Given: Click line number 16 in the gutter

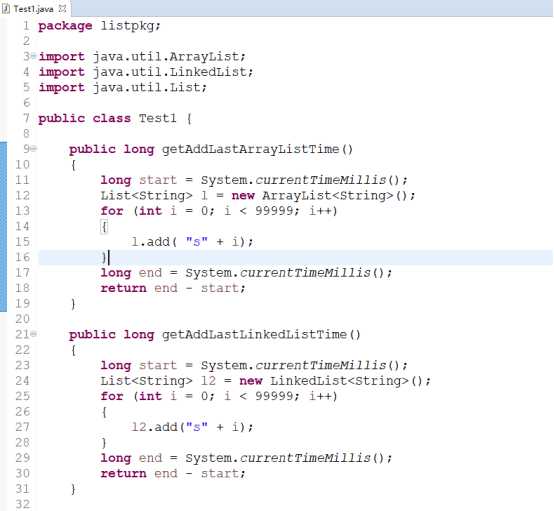Looking at the screenshot, I should (23, 257).
